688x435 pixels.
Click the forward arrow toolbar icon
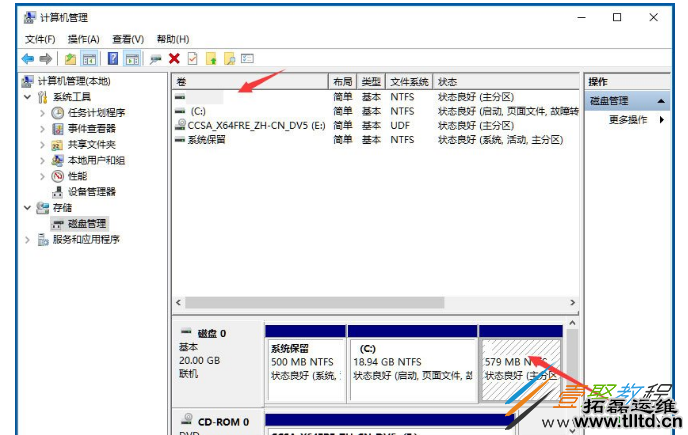click(46, 58)
